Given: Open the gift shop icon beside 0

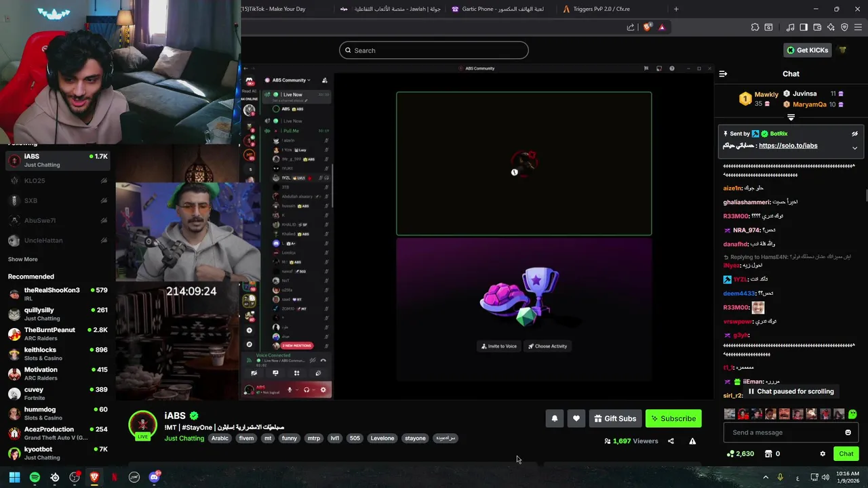Looking at the screenshot, I should (x=768, y=454).
